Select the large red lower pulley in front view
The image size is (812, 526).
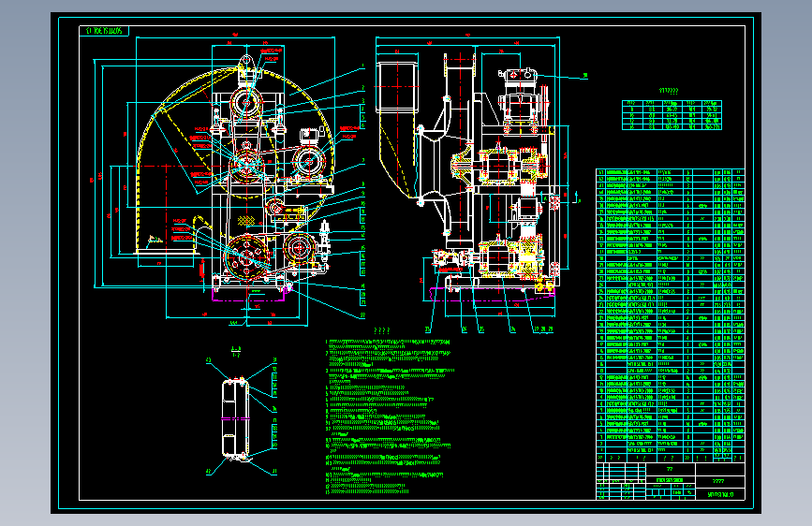click(247, 256)
